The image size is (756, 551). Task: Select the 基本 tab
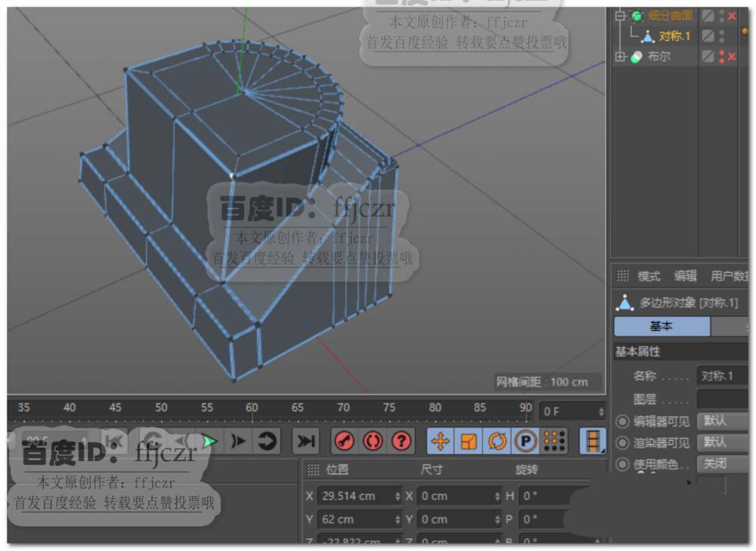coord(661,327)
